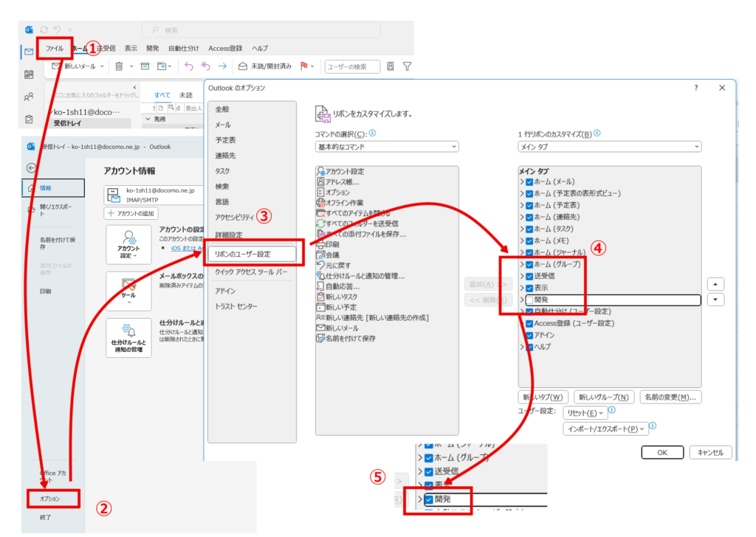Click the back arrow in Account Info
Image resolution: width=756 pixels, height=537 pixels.
(31, 168)
